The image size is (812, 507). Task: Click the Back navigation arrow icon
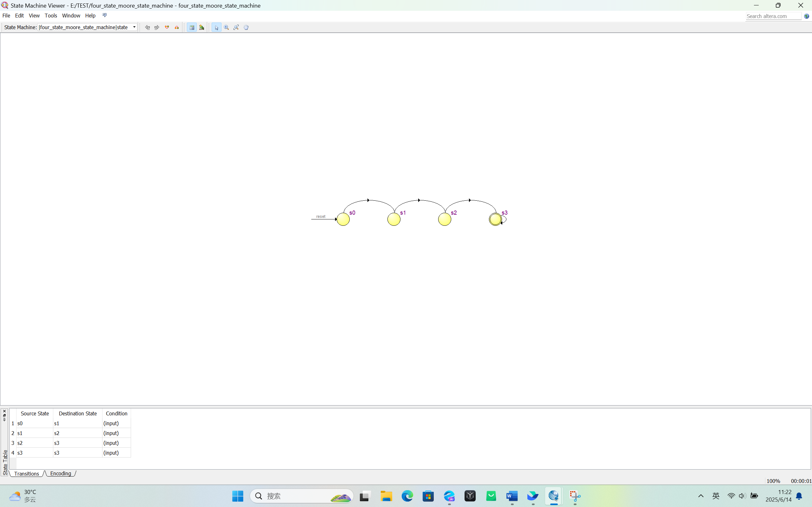click(x=147, y=28)
